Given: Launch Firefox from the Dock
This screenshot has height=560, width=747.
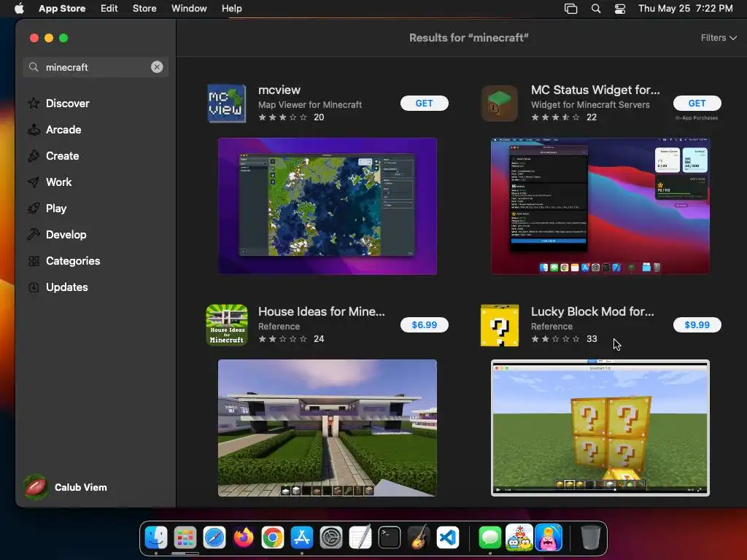Looking at the screenshot, I should [244, 538].
